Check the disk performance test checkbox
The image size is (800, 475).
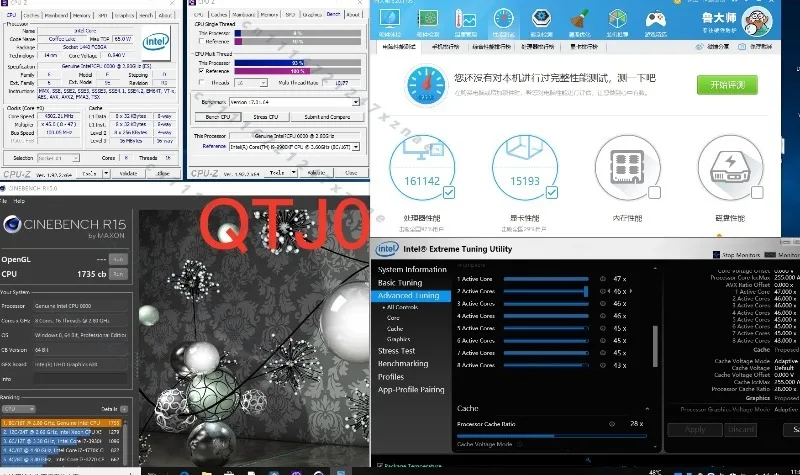(757, 192)
